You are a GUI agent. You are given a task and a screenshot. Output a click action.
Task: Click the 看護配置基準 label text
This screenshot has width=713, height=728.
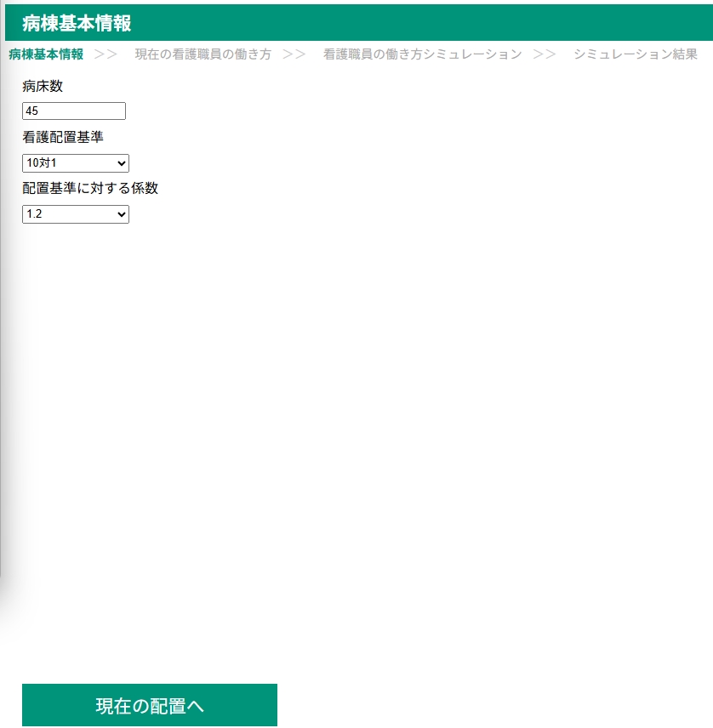click(x=56, y=137)
